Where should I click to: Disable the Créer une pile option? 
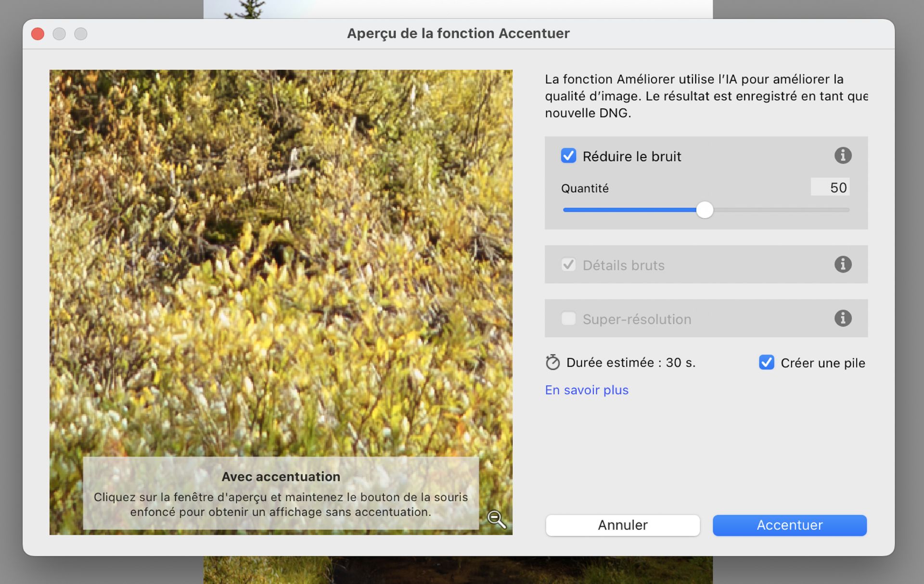(x=766, y=362)
